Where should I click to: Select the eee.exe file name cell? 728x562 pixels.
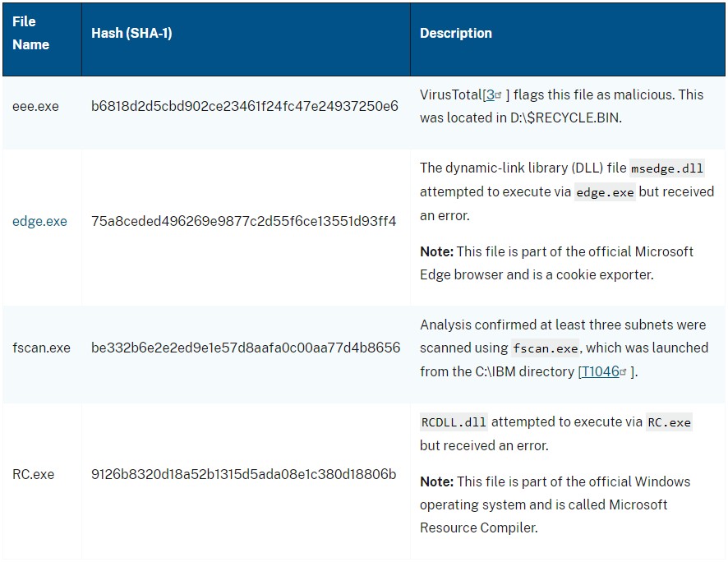(35, 106)
